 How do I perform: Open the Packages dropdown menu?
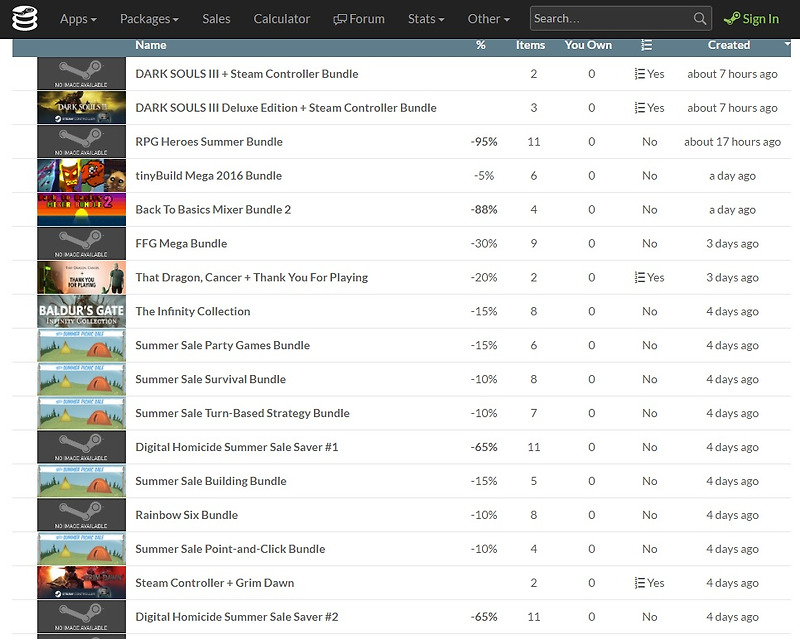click(x=149, y=19)
